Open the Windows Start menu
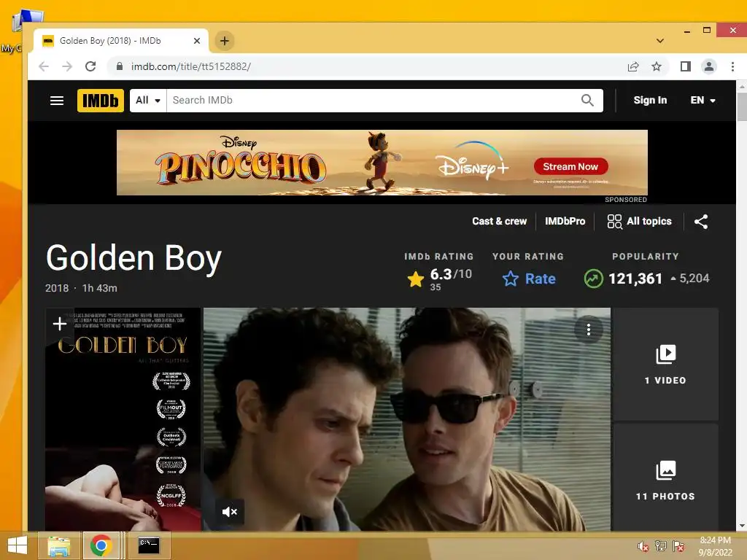 click(18, 545)
